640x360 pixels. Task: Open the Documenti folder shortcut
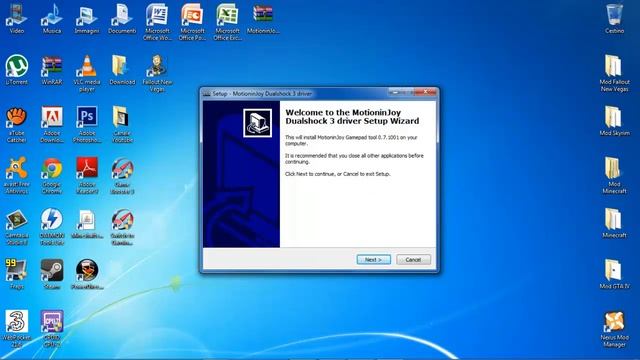click(x=122, y=19)
